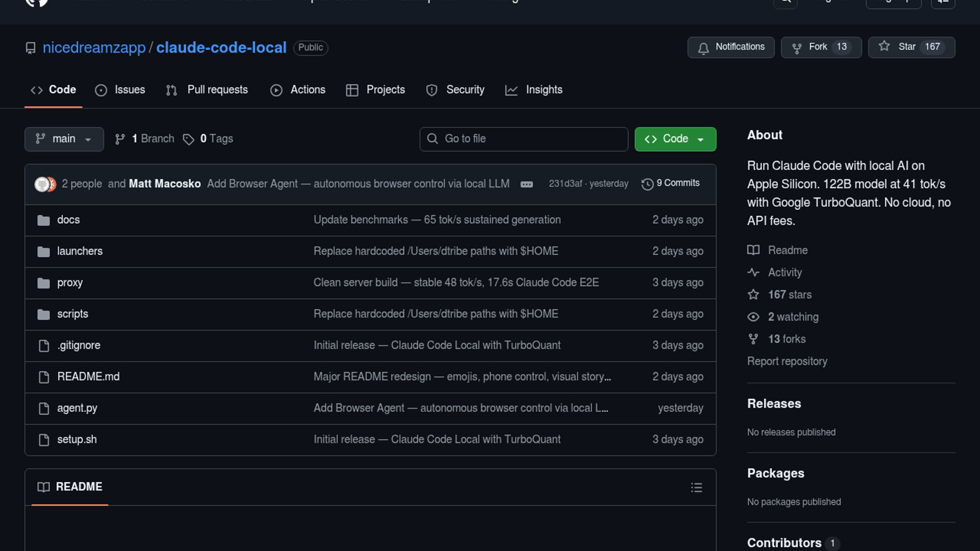Screen dimensions: 980x551
Task: Click the docs folder icon
Action: [43, 220]
